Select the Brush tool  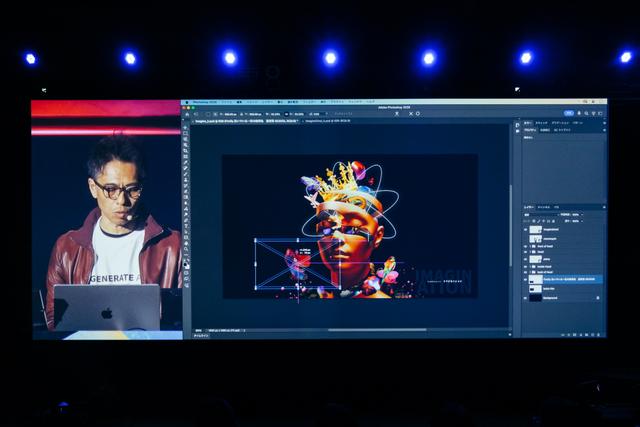pyautogui.click(x=186, y=174)
